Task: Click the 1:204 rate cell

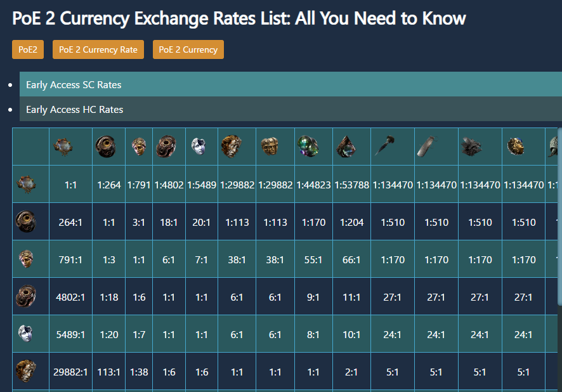Action: pos(351,222)
